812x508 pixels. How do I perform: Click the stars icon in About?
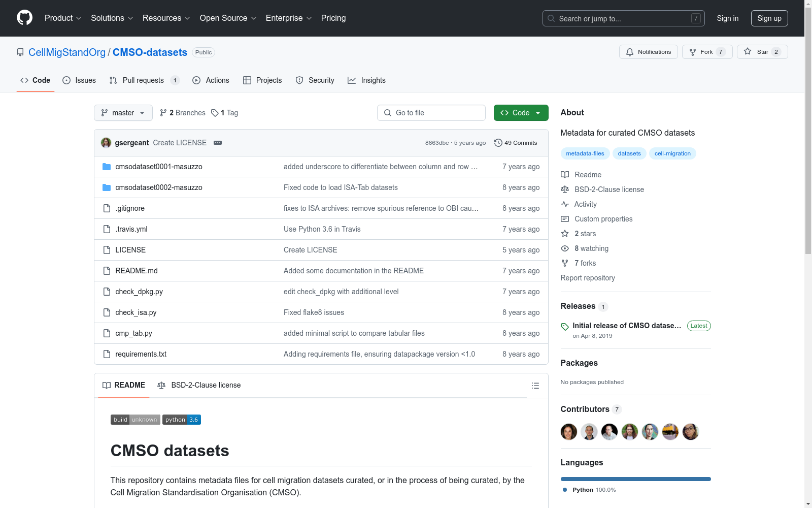coord(565,234)
